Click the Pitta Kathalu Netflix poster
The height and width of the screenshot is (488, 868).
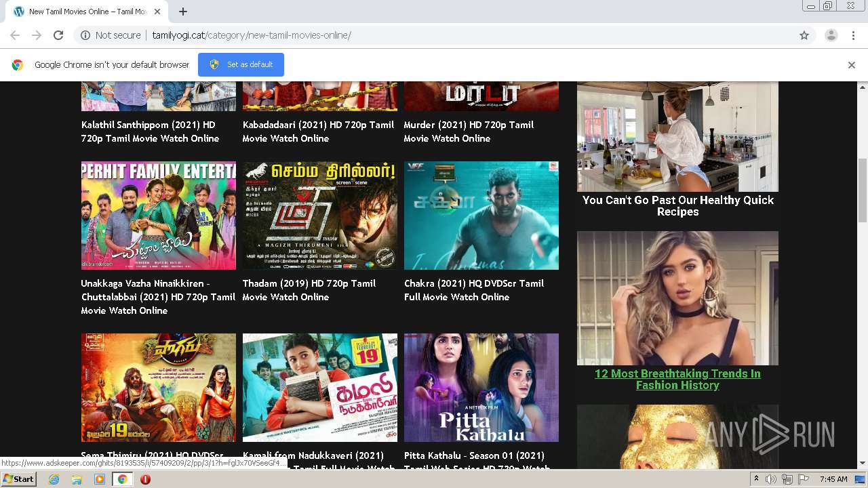click(481, 388)
